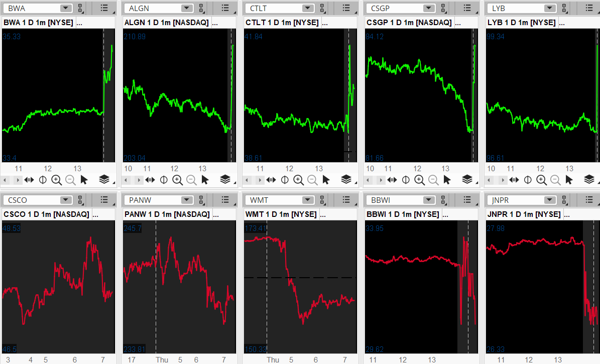Select the pointer tool under BWA chart

[x=84, y=180]
